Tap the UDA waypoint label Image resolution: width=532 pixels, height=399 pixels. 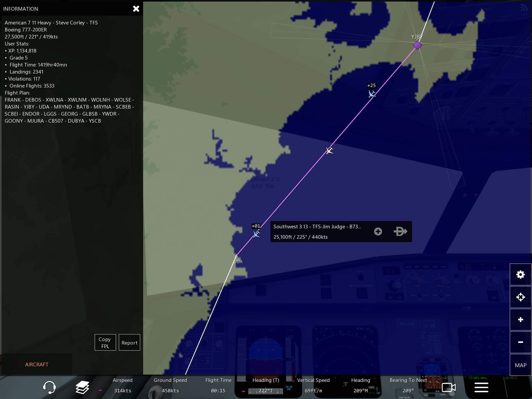tap(238, 261)
